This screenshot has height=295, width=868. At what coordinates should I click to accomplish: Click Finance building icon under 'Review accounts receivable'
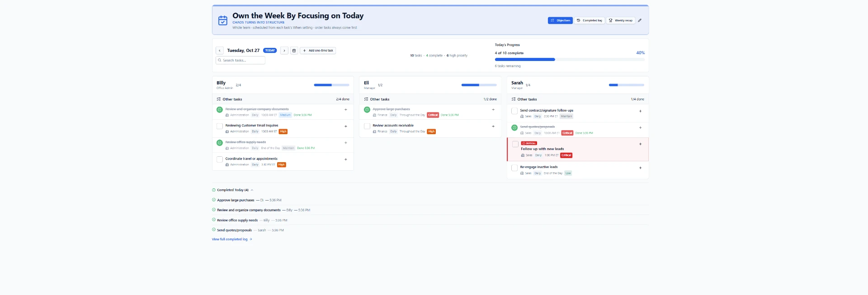click(x=374, y=131)
